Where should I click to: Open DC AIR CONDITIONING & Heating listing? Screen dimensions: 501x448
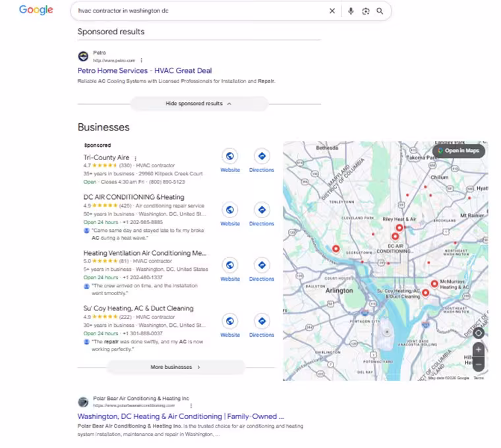tap(134, 197)
